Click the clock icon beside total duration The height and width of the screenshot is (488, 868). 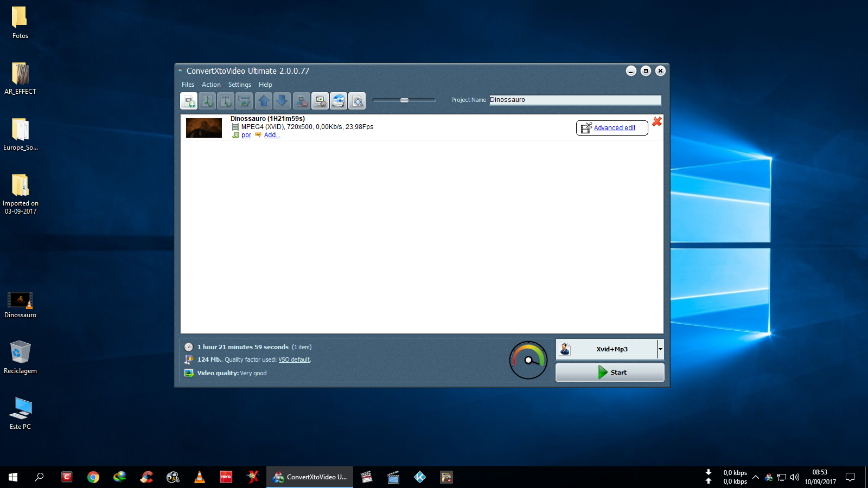(189, 347)
